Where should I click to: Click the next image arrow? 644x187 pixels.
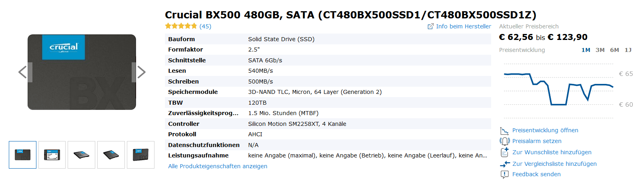tap(140, 72)
